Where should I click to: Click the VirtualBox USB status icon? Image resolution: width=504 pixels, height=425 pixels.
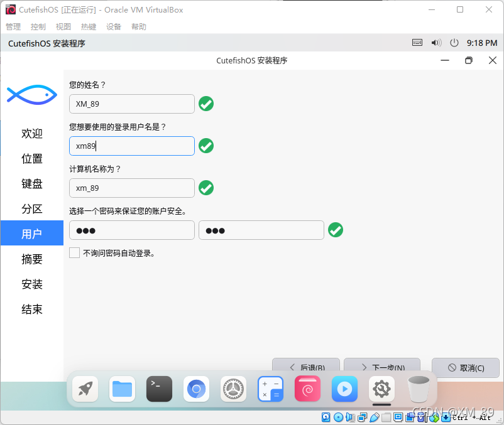(x=375, y=417)
